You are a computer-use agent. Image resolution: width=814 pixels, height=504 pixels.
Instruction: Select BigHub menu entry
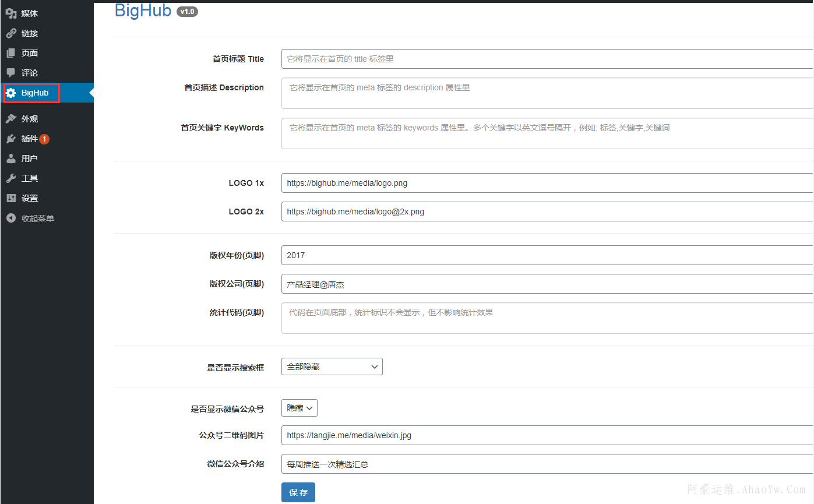[35, 93]
